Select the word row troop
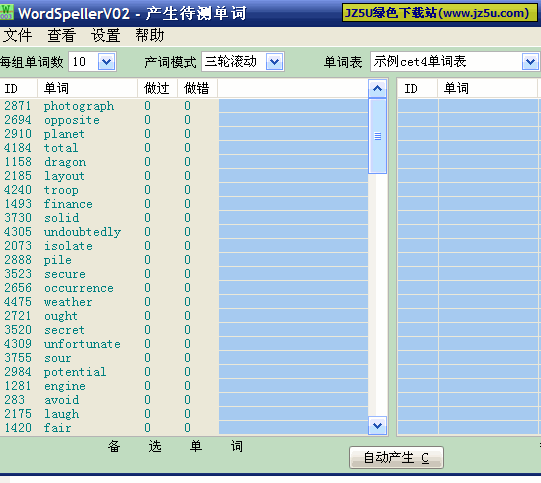Viewport: 541px width, 483px height. click(x=184, y=190)
